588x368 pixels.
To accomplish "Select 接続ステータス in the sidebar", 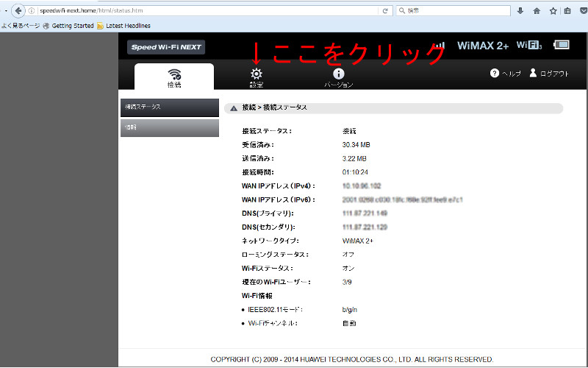I will [x=170, y=107].
